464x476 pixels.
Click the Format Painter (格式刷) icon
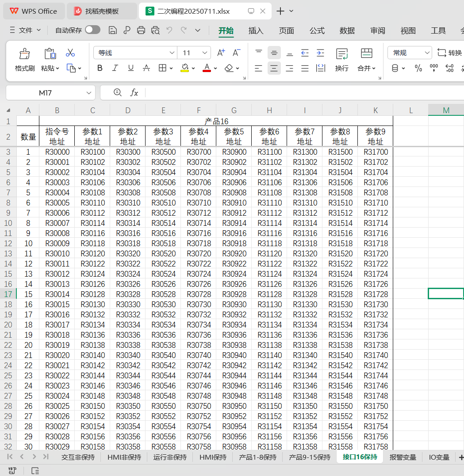click(x=25, y=54)
